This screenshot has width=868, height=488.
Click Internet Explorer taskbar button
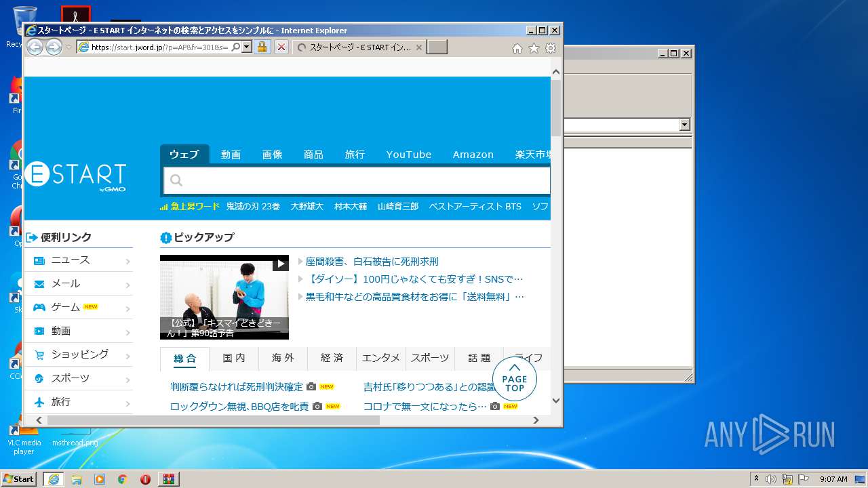[54, 479]
